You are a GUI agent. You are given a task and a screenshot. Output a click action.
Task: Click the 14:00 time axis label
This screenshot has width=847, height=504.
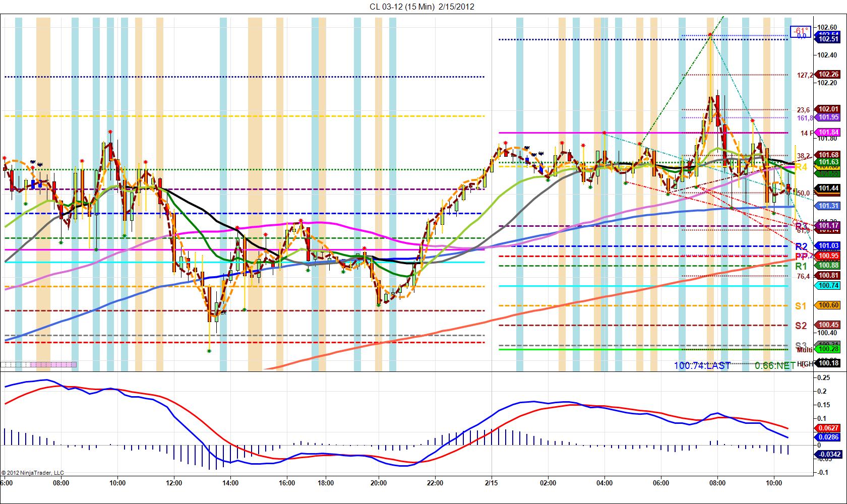coord(230,482)
